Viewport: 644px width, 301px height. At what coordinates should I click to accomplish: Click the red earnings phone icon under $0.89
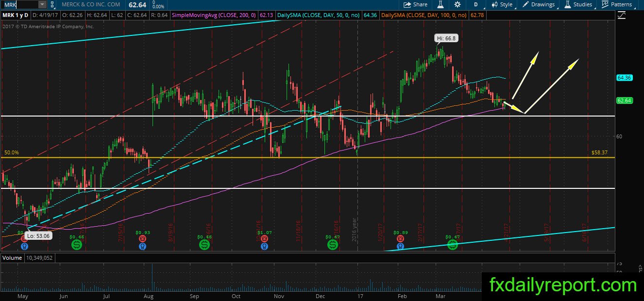pos(399,239)
